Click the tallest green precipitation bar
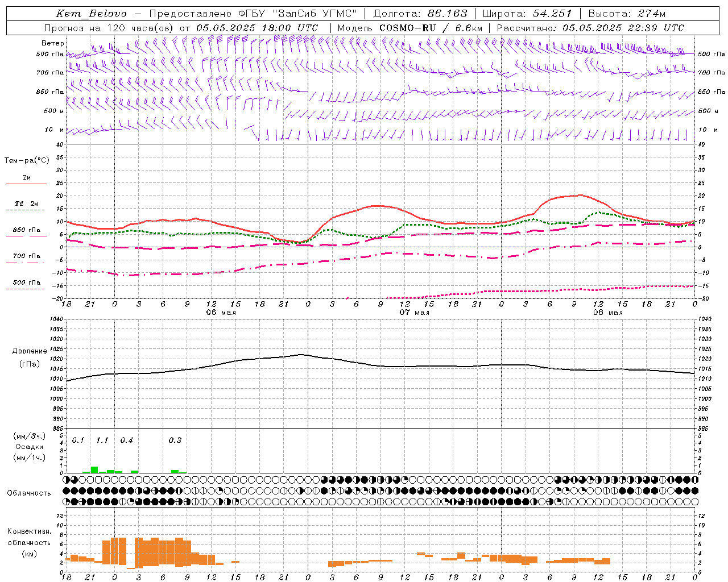 coord(94,469)
